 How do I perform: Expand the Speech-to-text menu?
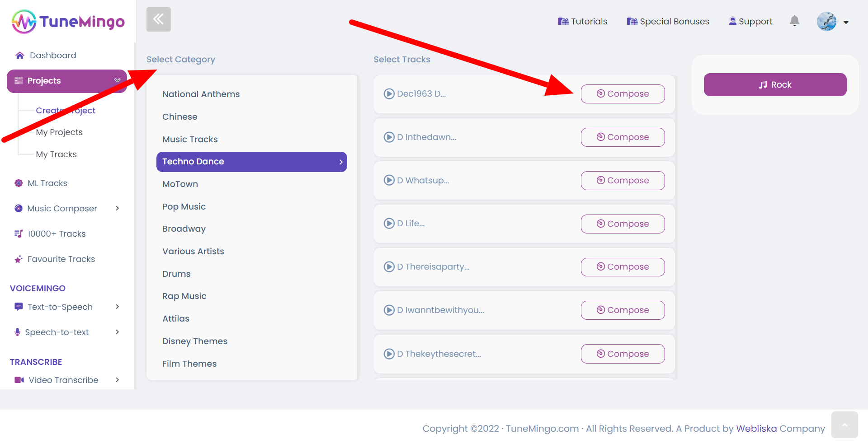(117, 332)
